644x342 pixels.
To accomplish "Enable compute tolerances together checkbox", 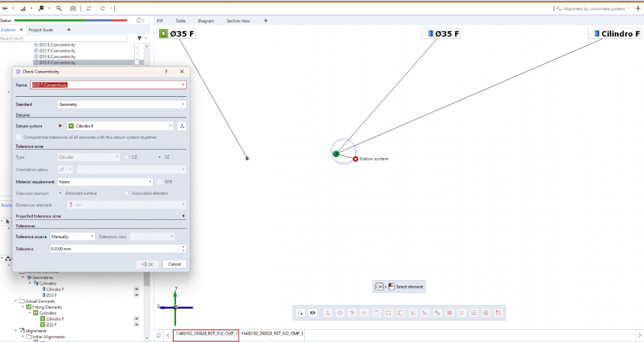I will coord(19,137).
